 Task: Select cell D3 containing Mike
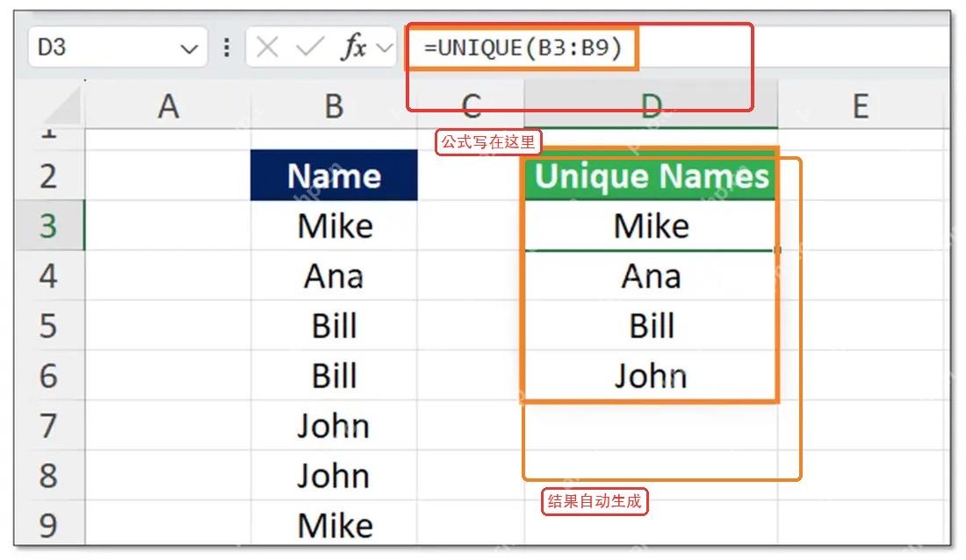[x=652, y=226]
